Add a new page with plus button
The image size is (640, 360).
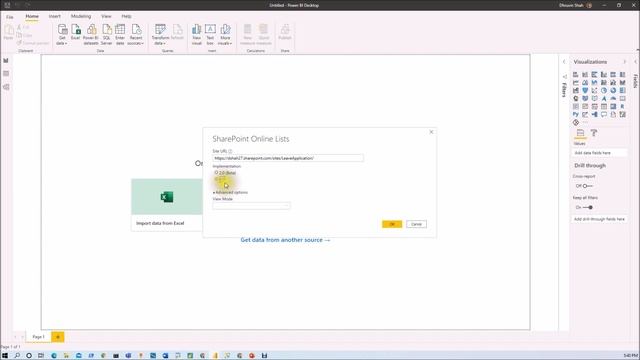click(x=58, y=337)
